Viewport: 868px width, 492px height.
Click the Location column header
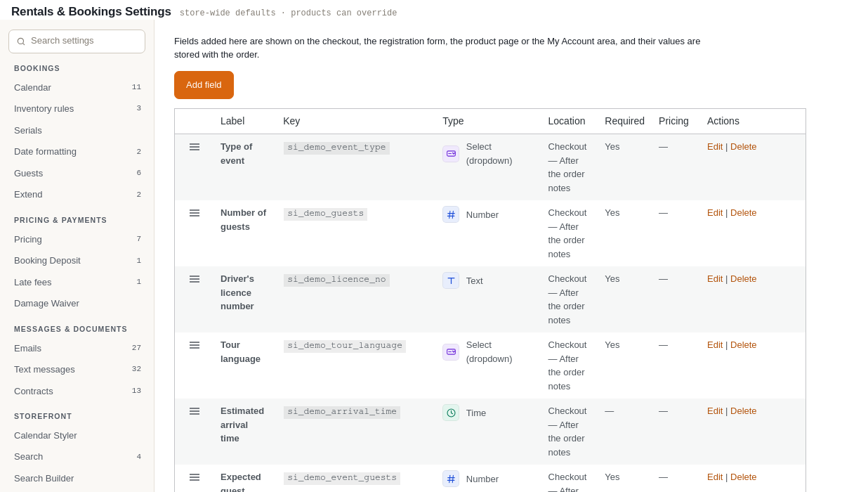pos(567,121)
